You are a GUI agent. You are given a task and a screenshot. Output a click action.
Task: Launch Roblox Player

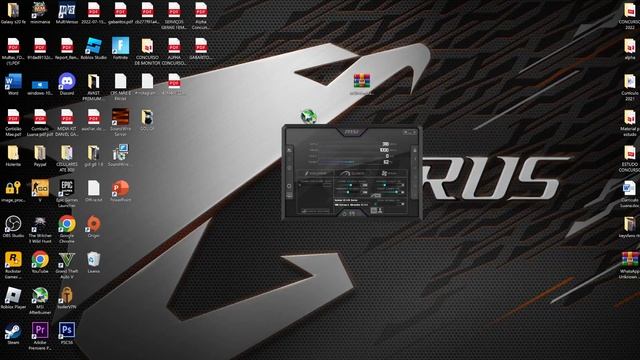click(x=13, y=298)
